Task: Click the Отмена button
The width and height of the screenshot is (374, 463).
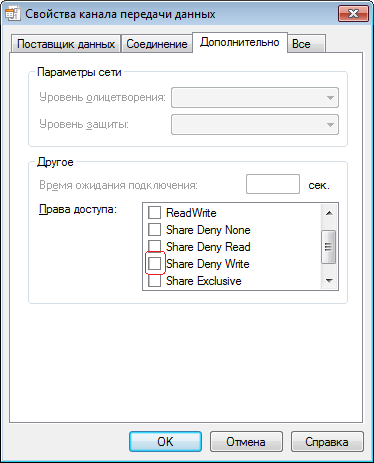Action: pos(246,442)
